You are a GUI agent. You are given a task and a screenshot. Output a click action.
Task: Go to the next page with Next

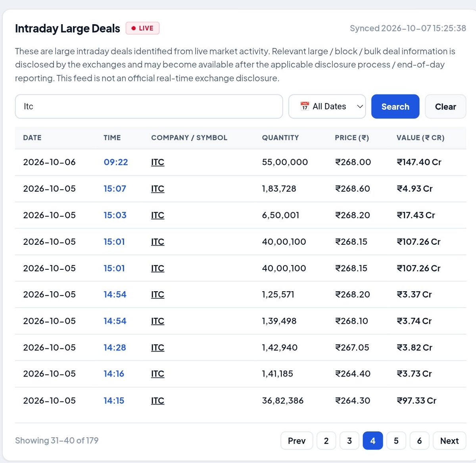(449, 441)
